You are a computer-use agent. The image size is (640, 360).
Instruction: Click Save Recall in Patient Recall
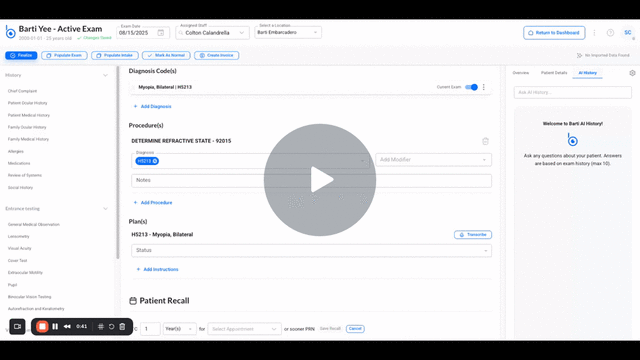coord(330,329)
